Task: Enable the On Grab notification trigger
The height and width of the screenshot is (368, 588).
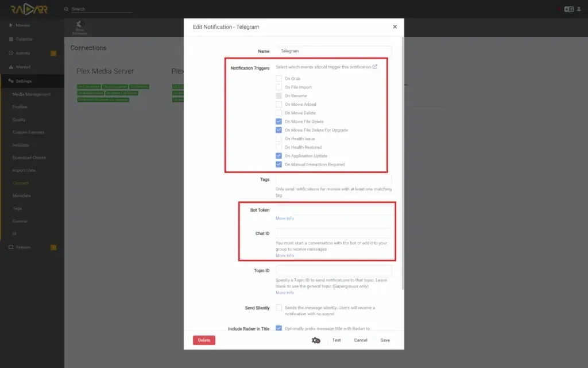Action: point(278,78)
